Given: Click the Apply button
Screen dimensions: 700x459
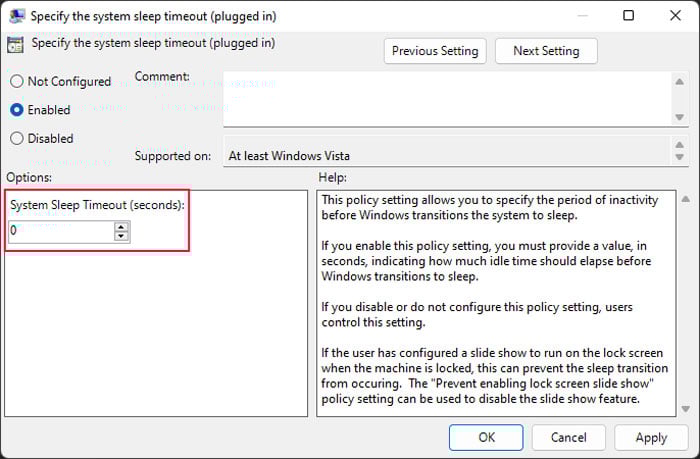Looking at the screenshot, I should click(x=651, y=437).
